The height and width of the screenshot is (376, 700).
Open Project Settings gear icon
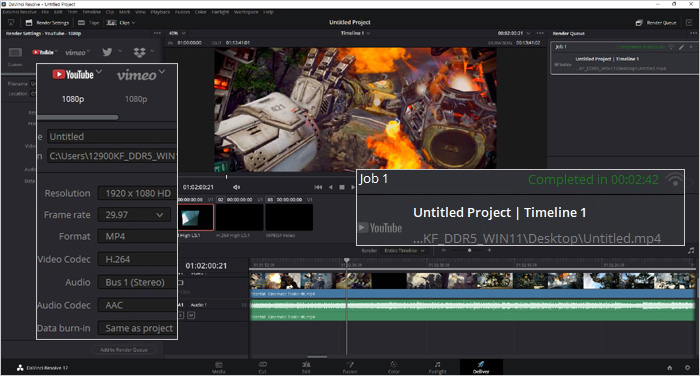[688, 368]
